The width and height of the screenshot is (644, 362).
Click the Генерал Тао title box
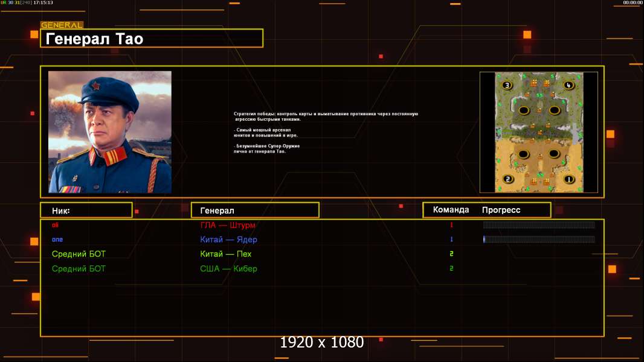coord(152,38)
